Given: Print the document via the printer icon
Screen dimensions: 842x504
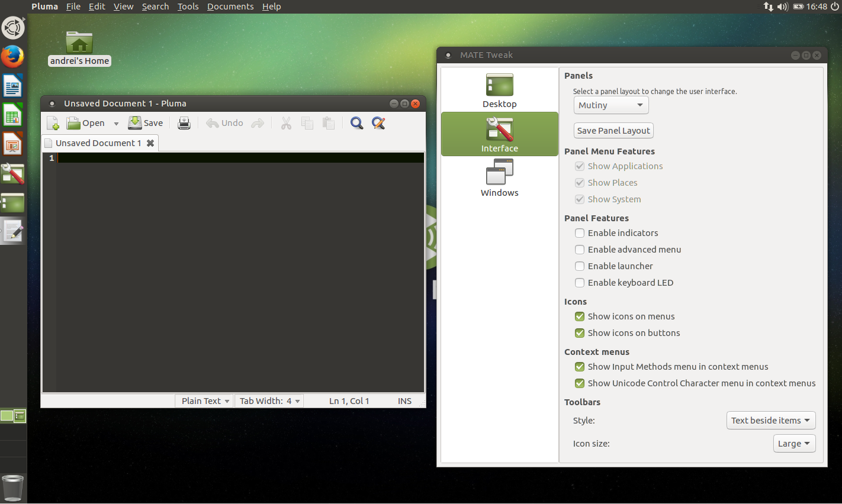Looking at the screenshot, I should coord(184,123).
